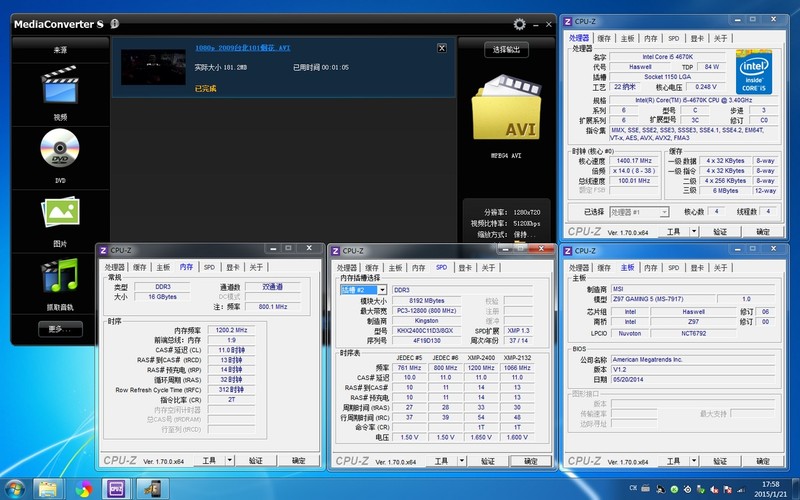This screenshot has height=500, width=800.
Task: Click the purple CPU-Z taskbar icon
Action: click(x=117, y=489)
